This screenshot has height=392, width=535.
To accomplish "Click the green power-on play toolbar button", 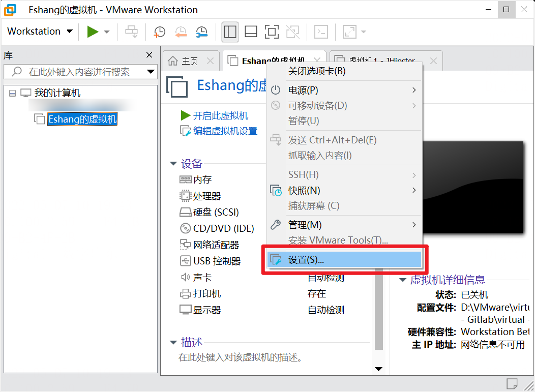I will 93,32.
